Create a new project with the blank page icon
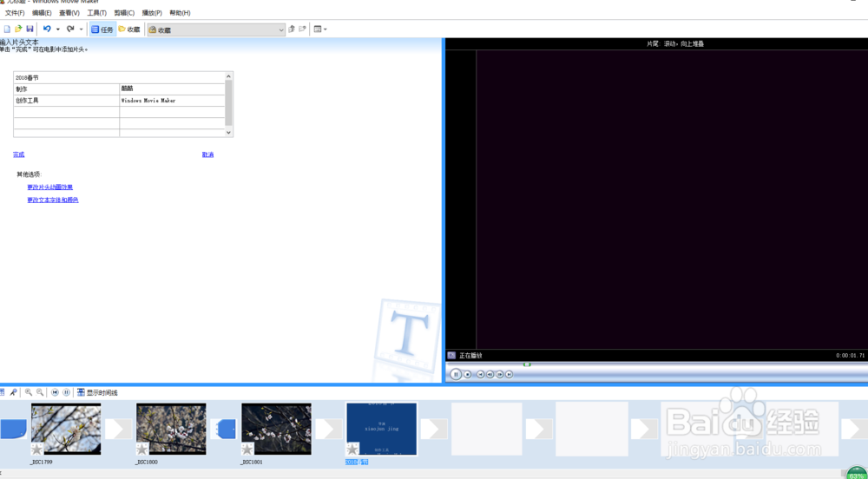Screen dimensions: 868x479 (x=7, y=30)
